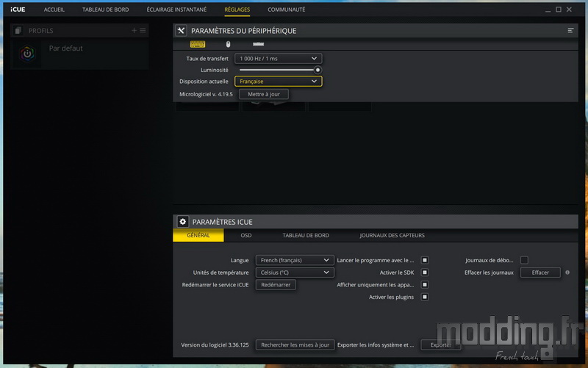Select profile name Par defaut
The image size is (588, 368).
coord(65,48)
